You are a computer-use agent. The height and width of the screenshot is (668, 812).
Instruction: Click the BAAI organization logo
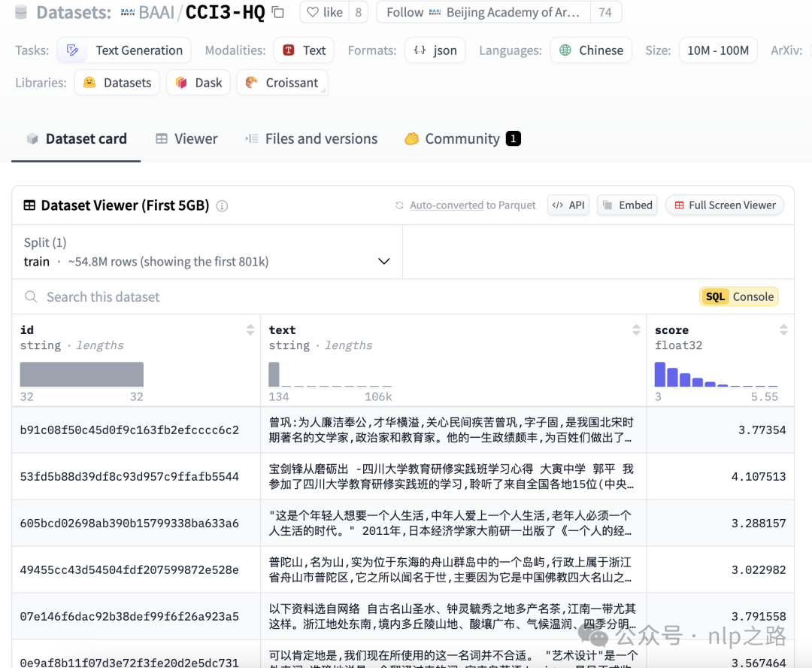coord(127,12)
